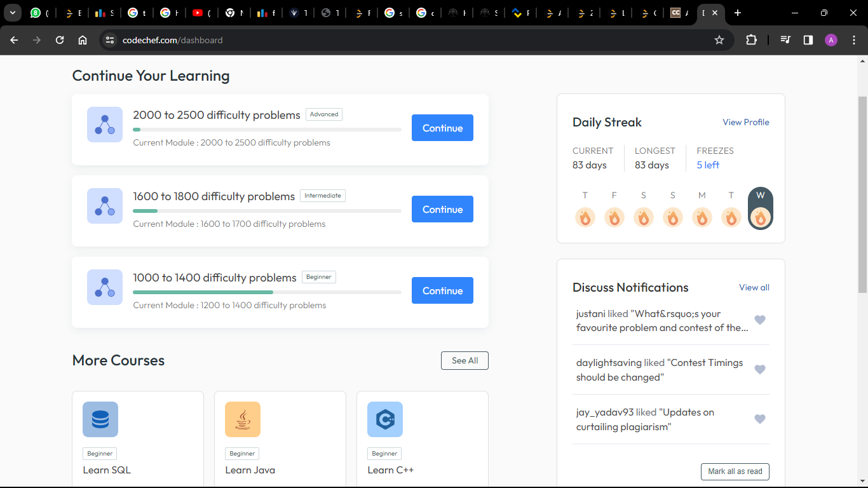
Task: Continue the 2000 to 2500 difficulty course
Action: 442,128
